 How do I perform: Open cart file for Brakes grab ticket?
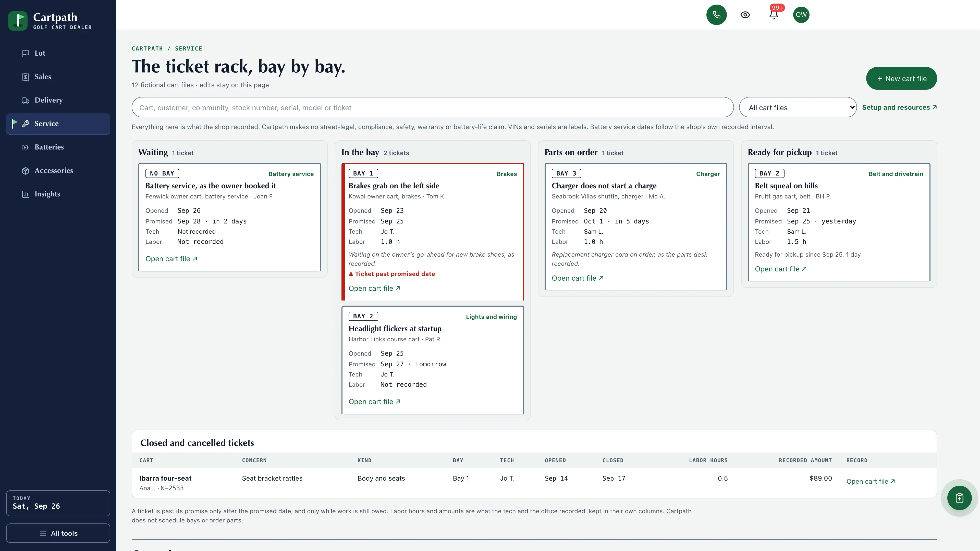[x=374, y=289]
